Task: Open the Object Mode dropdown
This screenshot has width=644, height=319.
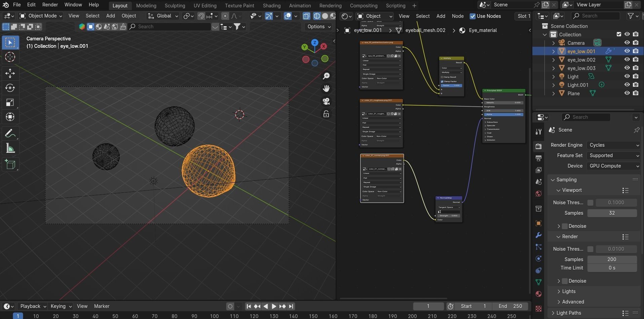Action: point(41,16)
